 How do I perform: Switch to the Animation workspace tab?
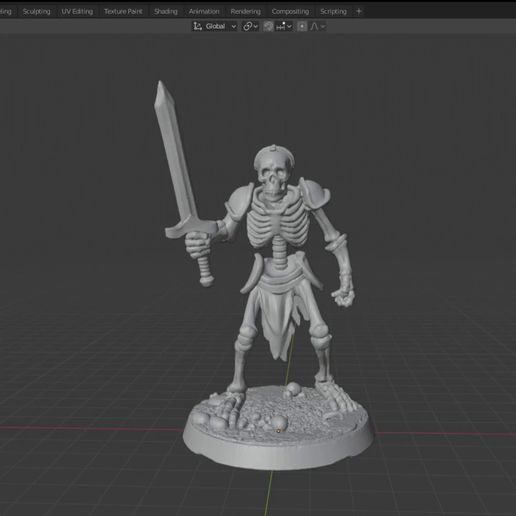204,11
